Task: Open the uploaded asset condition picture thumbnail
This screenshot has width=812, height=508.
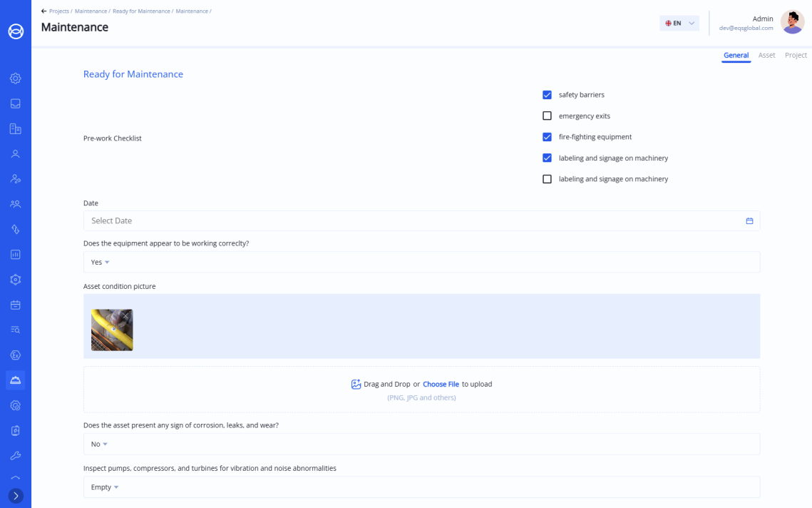Action: pos(112,330)
